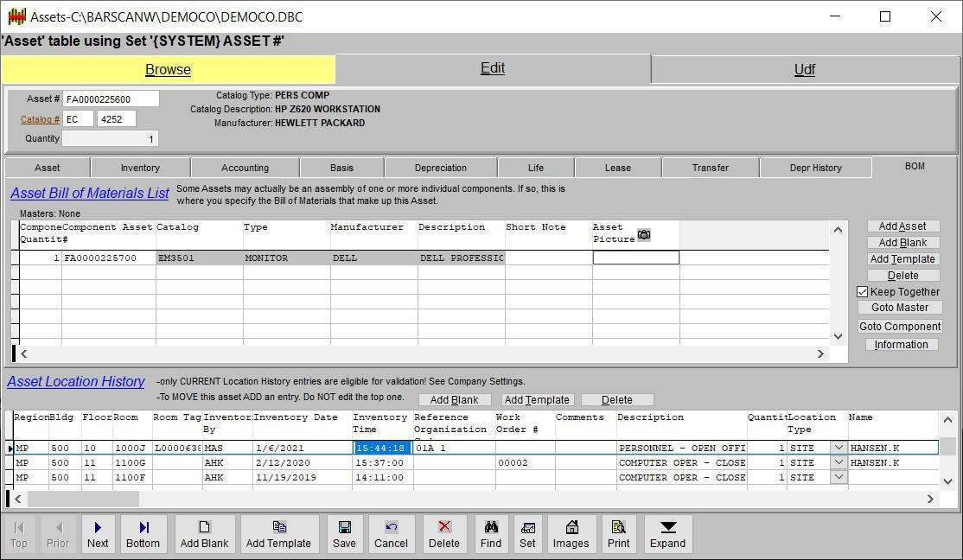
Task: Advance to the Next record
Action: (x=98, y=533)
